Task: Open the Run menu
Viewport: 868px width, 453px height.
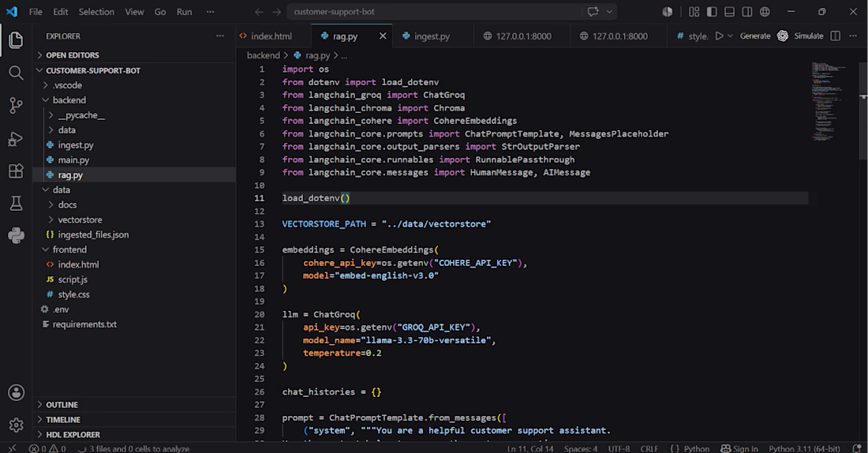Action: [185, 12]
